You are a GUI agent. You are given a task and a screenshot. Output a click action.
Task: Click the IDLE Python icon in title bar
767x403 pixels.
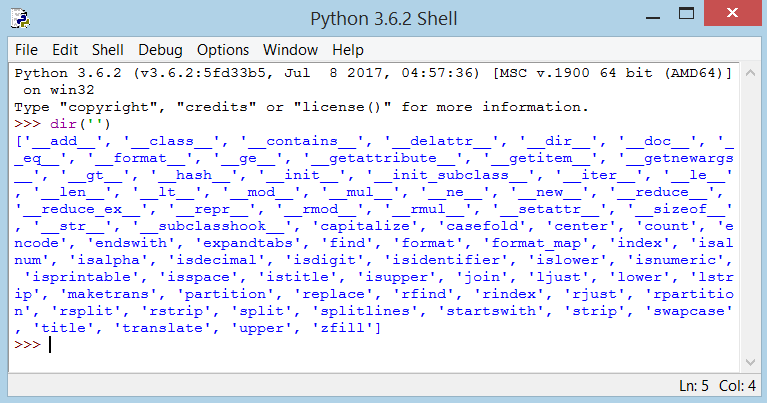tap(20, 19)
